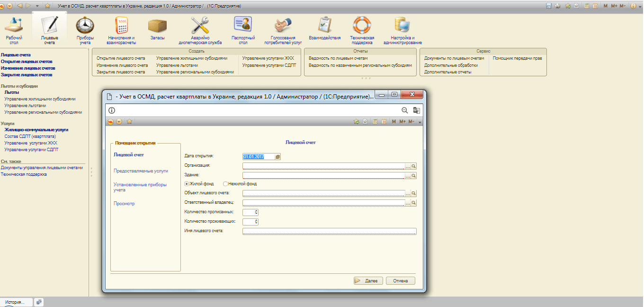This screenshot has height=307, width=644.
Task: Open Помощник передачи прав in Сервис
Action: click(517, 58)
